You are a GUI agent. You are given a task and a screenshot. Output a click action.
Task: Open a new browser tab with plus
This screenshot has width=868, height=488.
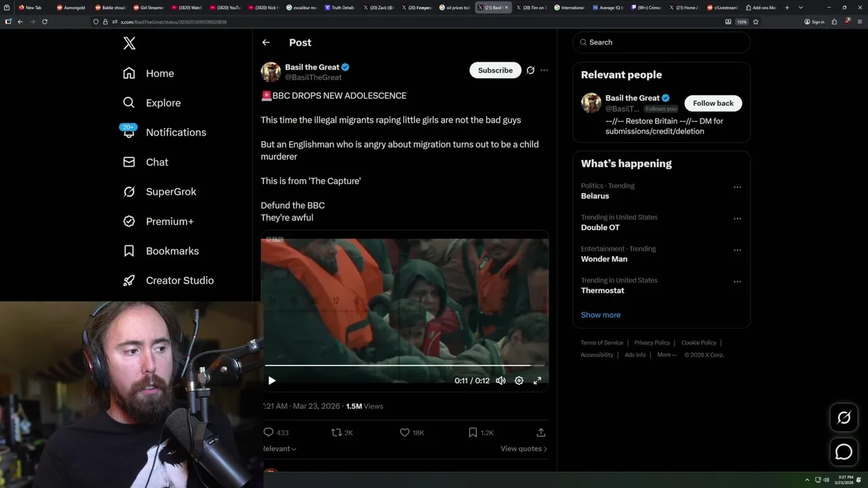[787, 7]
